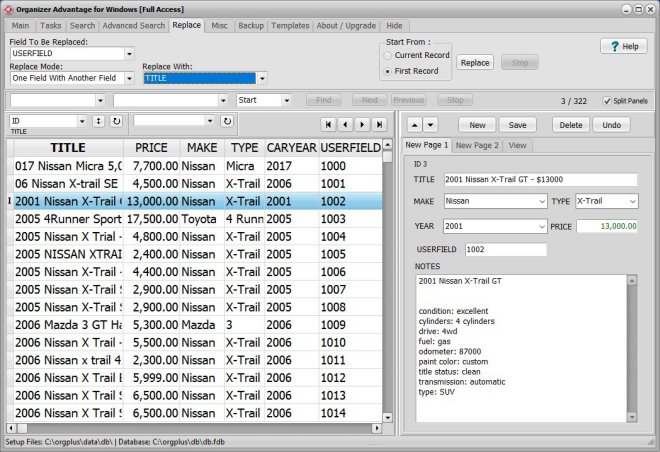Click the Organizer Advantage app icon in title bar
Screen dimensions: 660x452
pyautogui.click(x=8, y=9)
